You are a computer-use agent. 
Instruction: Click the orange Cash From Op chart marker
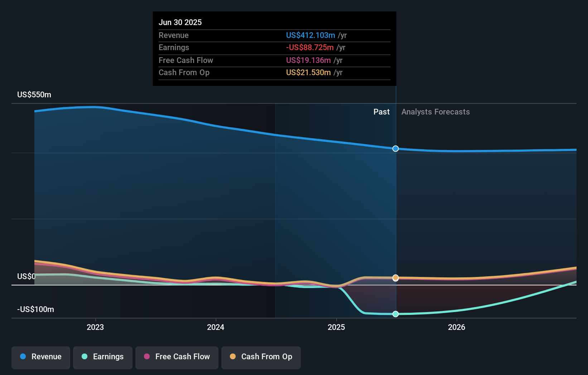pyautogui.click(x=395, y=278)
